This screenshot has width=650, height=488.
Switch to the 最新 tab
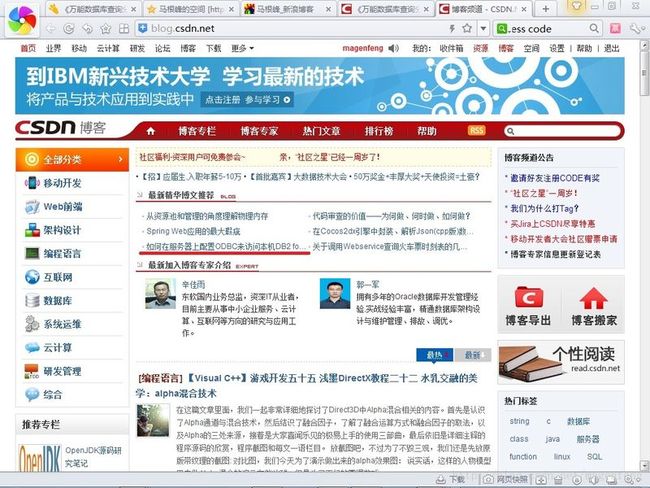point(473,355)
